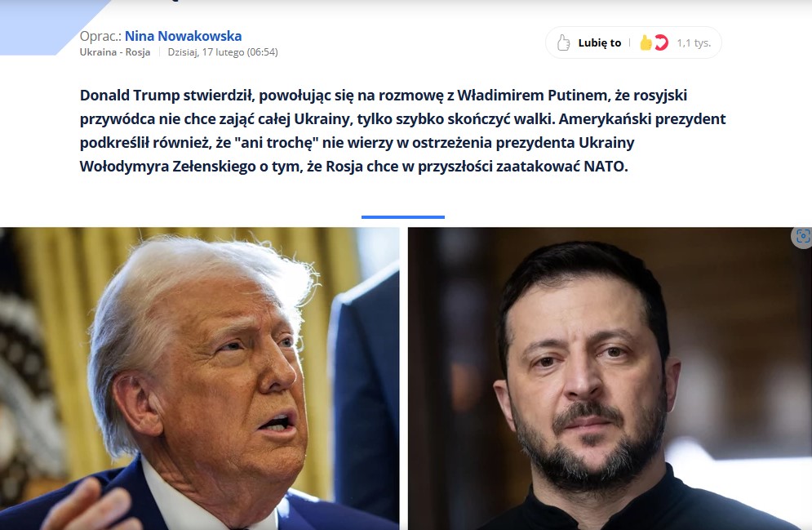Open visual search icon on photo corner
This screenshot has height=530, width=812.
point(802,237)
